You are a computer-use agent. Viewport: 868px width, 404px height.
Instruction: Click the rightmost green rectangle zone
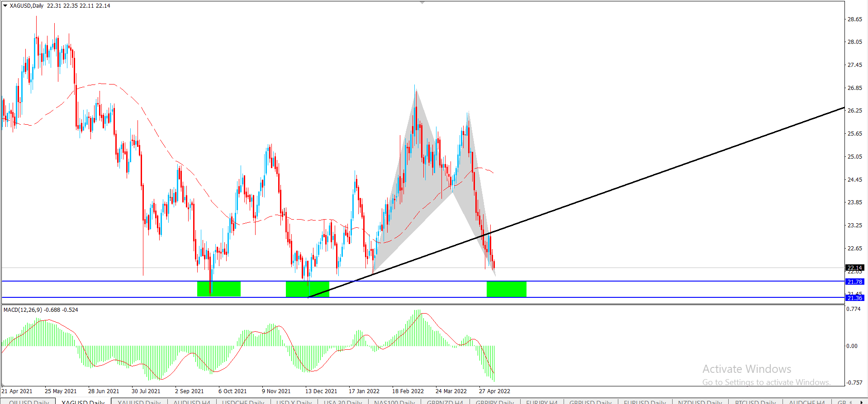tap(506, 289)
